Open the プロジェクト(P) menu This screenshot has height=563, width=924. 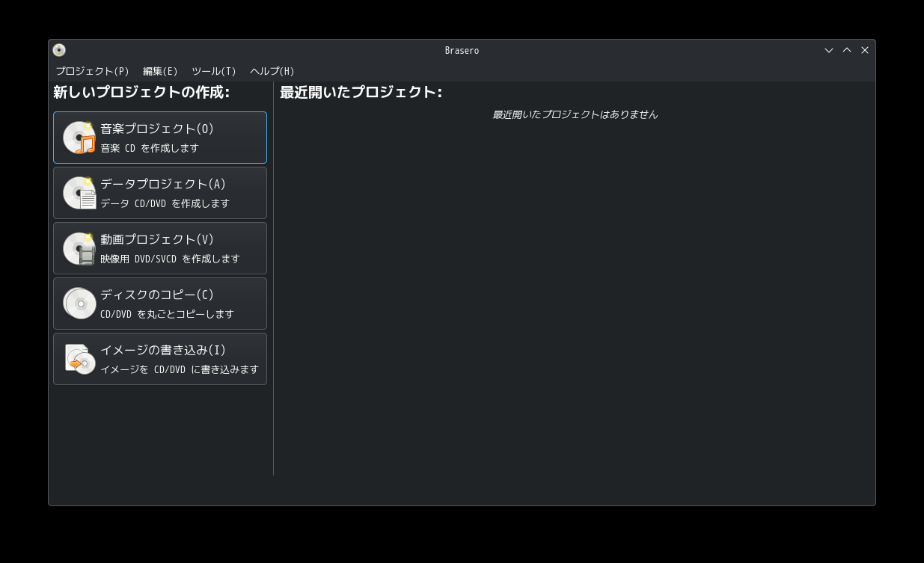click(92, 71)
